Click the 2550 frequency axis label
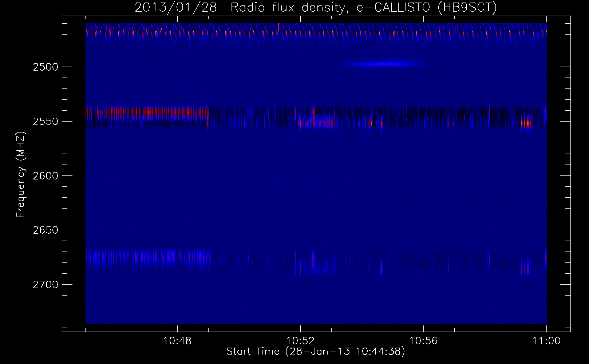589x364 pixels. point(46,121)
